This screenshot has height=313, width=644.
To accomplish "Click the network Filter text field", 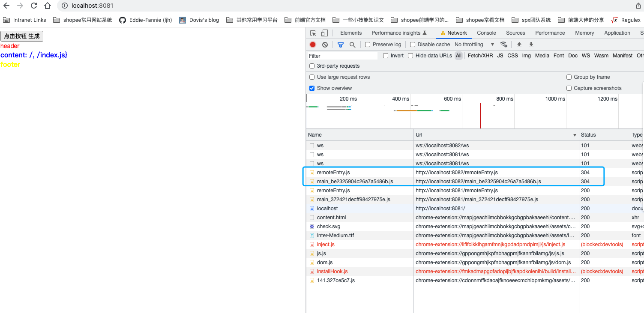I will (x=342, y=56).
